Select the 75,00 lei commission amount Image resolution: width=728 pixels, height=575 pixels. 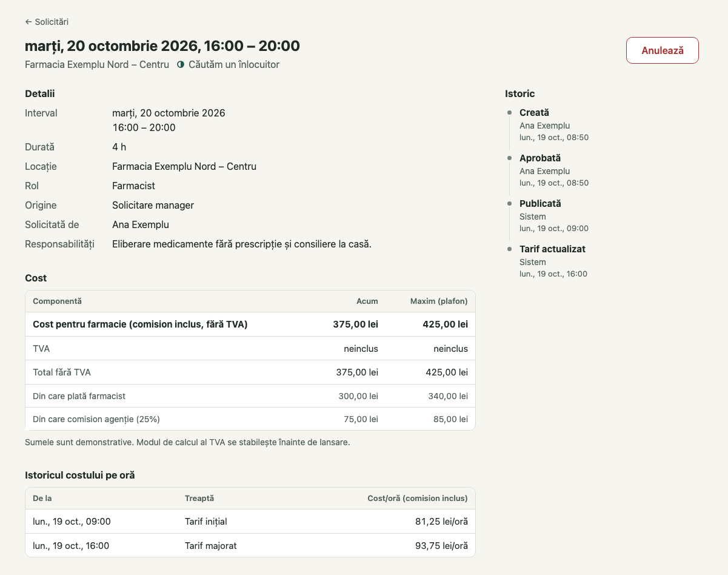pyautogui.click(x=361, y=419)
